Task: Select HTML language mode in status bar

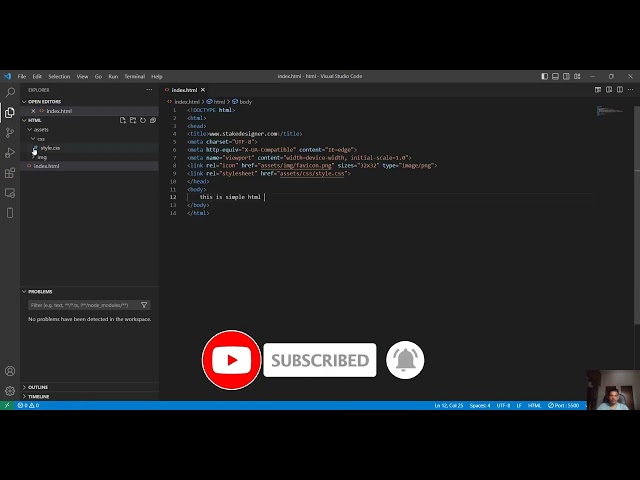Action: point(534,405)
